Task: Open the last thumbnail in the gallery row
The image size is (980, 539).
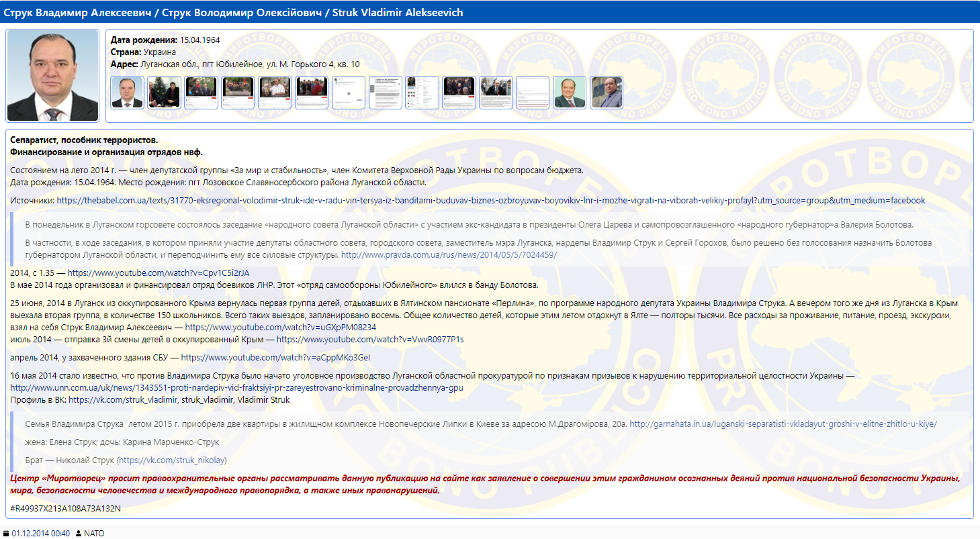Action: (x=607, y=93)
